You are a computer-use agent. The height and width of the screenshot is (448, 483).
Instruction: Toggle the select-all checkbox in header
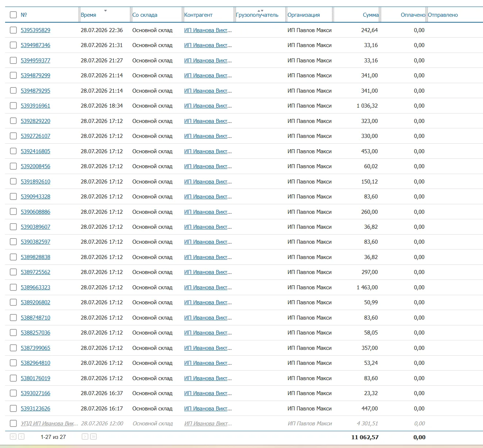[13, 15]
